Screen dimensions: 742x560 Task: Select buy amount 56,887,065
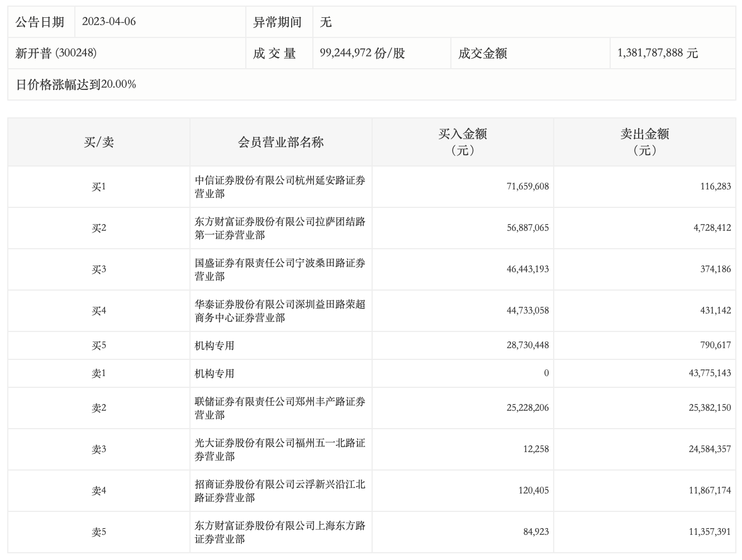point(527,228)
